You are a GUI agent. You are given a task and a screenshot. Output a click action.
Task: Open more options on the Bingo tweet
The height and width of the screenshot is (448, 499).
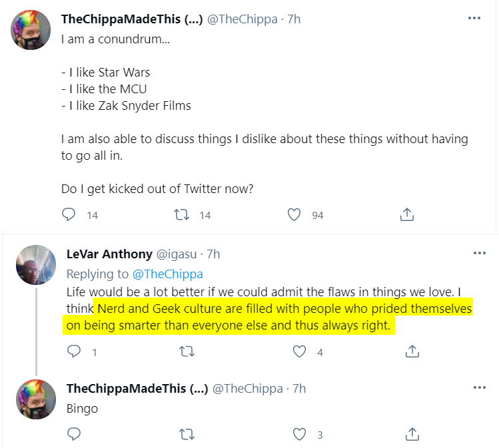point(480,387)
